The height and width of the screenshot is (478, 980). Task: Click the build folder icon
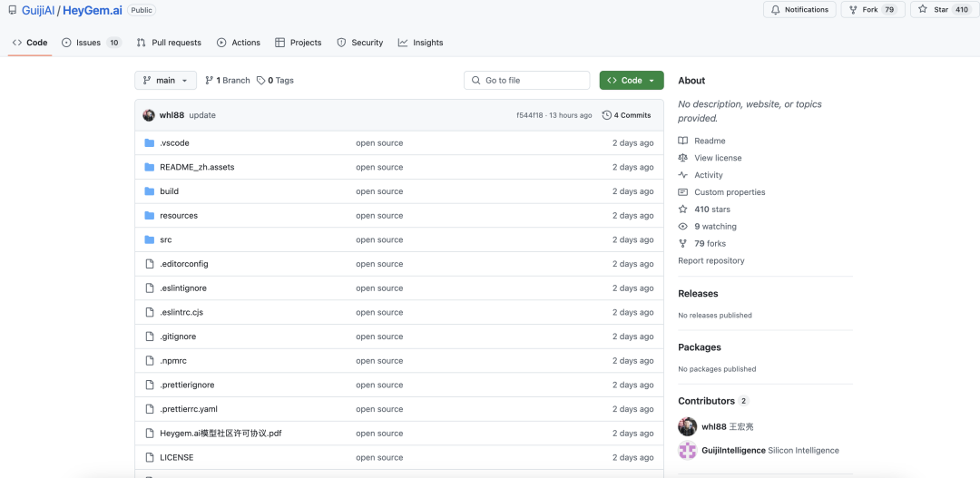[150, 191]
